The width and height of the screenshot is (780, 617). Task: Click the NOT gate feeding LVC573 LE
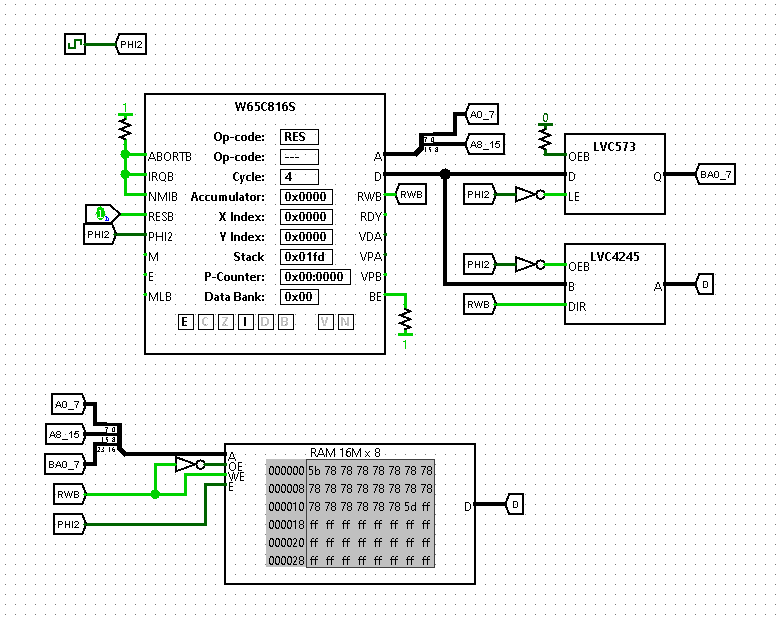[x=530, y=195]
